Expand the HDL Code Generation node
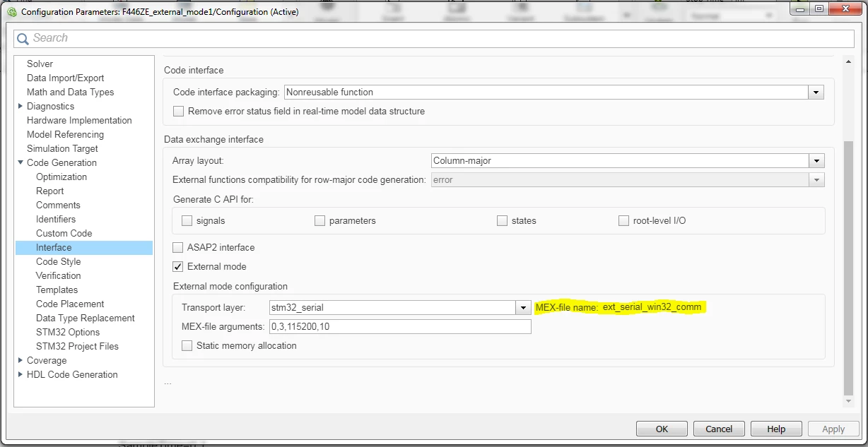 (20, 374)
